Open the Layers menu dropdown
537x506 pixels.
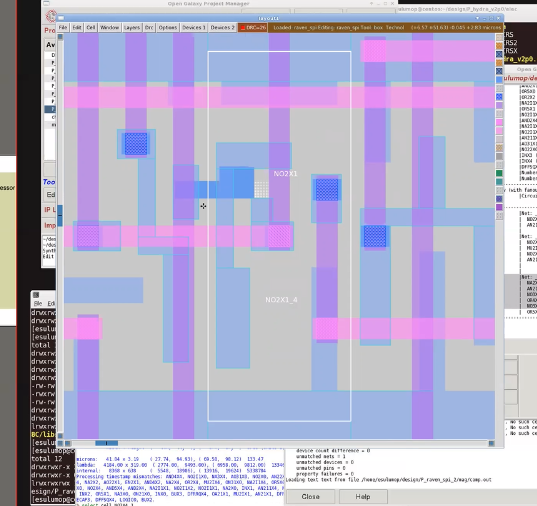click(132, 27)
